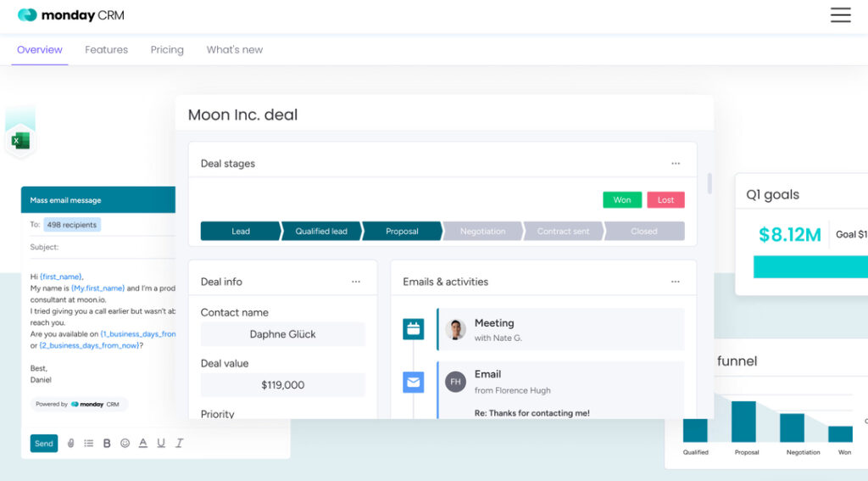This screenshot has width=868, height=481.
Task: Click the $8.12M goals value
Action: pyautogui.click(x=790, y=235)
